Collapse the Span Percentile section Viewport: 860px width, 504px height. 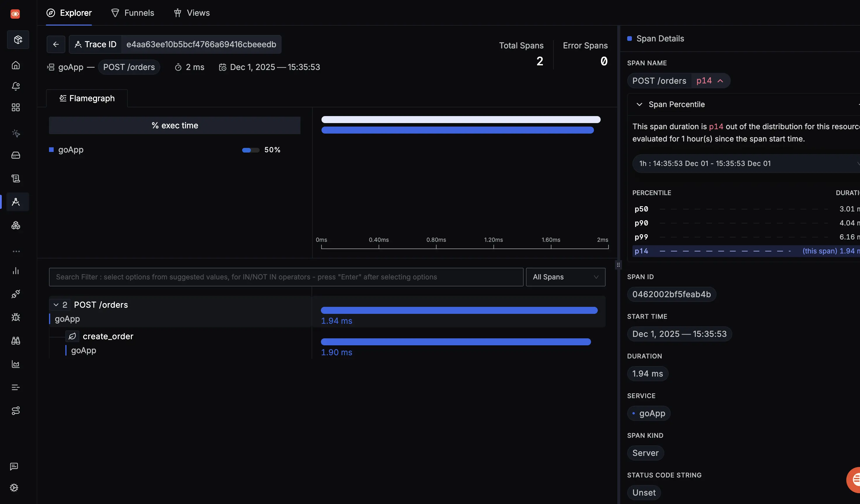[639, 104]
